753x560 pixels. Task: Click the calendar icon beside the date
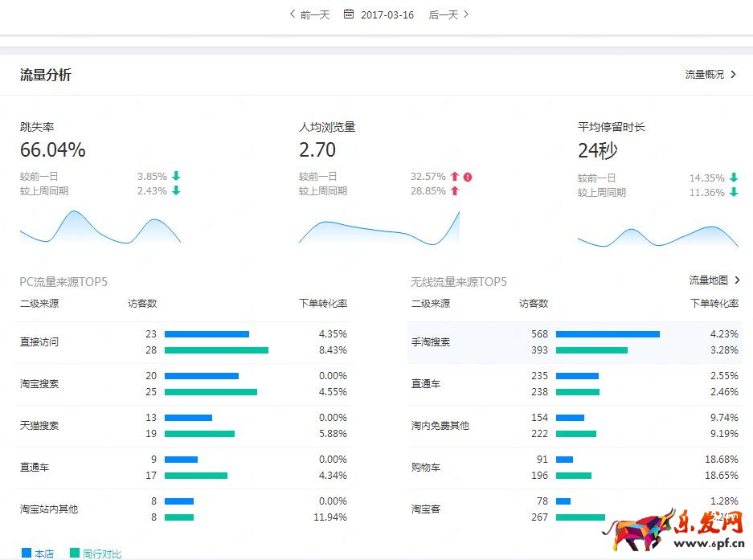349,14
